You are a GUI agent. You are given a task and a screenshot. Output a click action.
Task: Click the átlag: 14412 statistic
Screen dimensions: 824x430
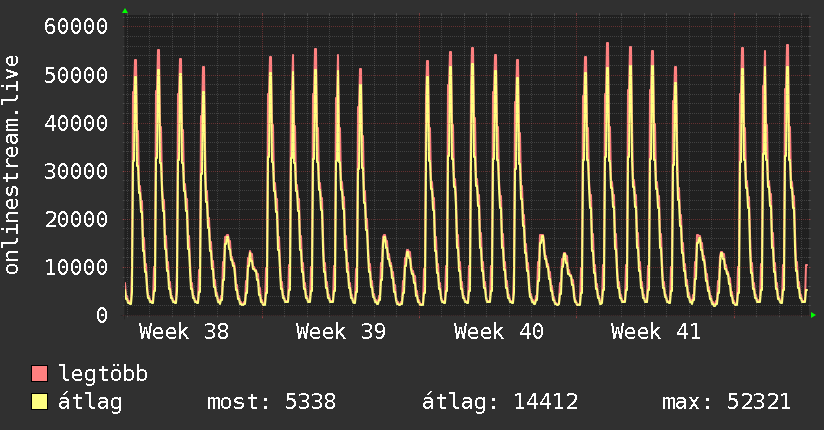(x=501, y=402)
